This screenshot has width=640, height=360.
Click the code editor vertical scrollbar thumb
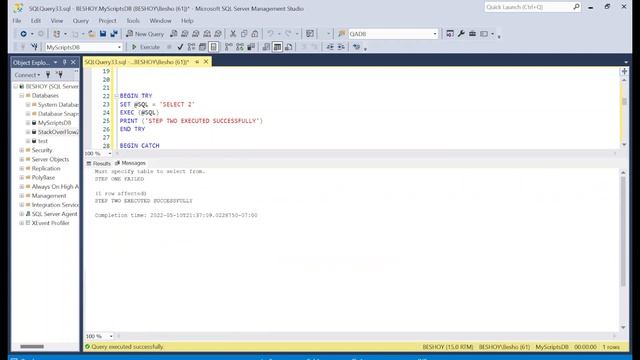coord(624,101)
